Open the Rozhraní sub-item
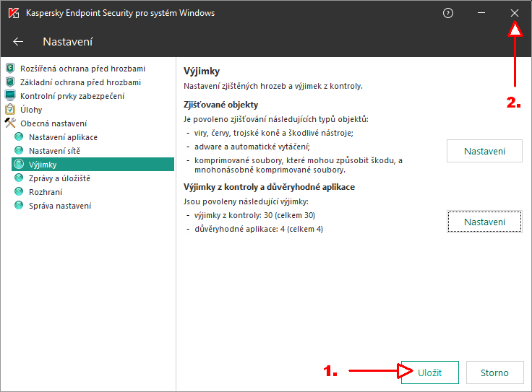 pyautogui.click(x=46, y=192)
